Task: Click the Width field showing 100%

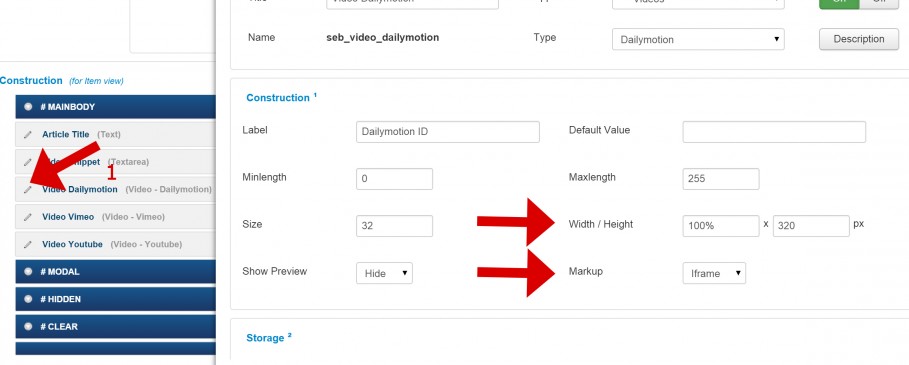Action: pos(721,226)
